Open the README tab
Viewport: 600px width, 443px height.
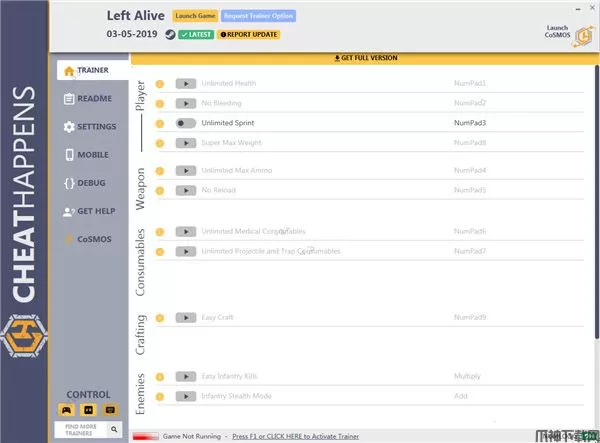pos(88,99)
